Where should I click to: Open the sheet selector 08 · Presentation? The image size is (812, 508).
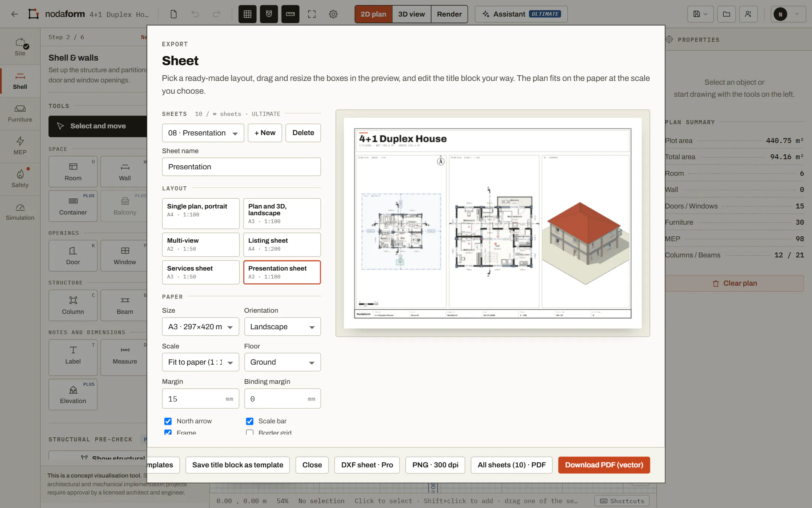click(203, 133)
